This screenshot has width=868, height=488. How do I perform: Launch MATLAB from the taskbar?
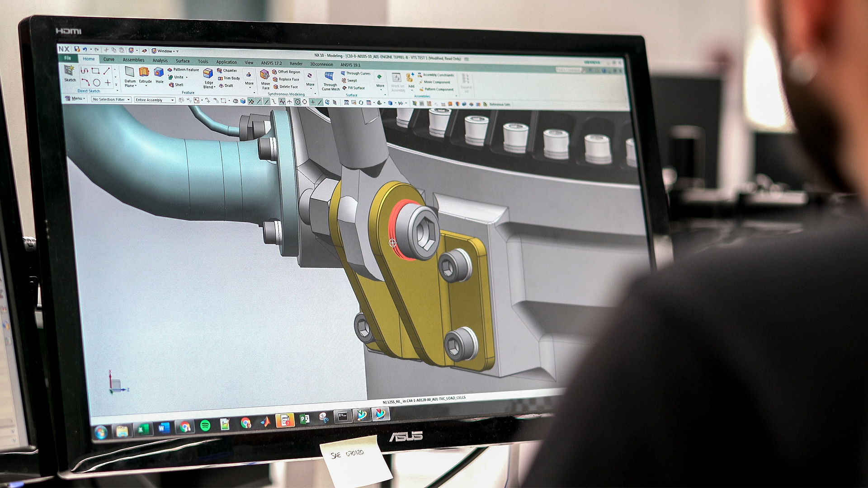tap(265, 422)
